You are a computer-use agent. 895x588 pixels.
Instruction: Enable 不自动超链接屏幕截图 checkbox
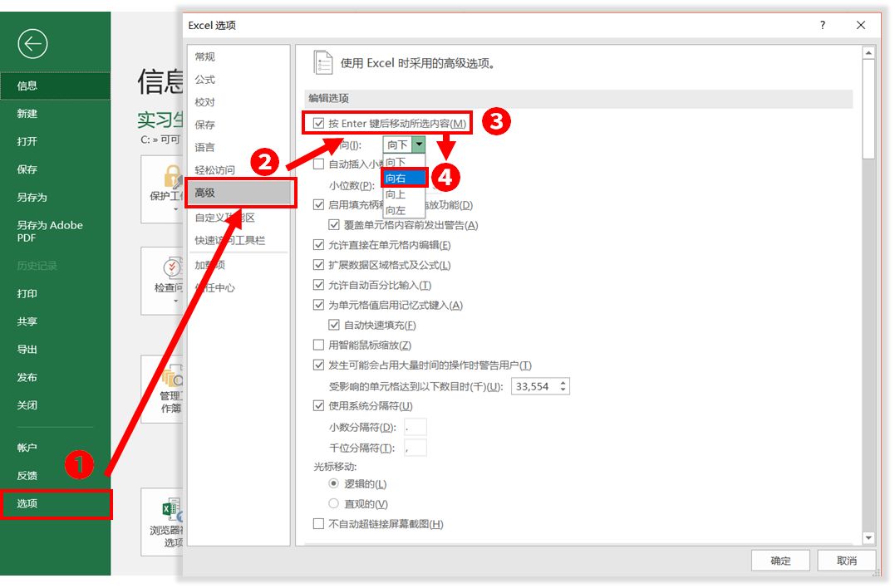tap(318, 523)
